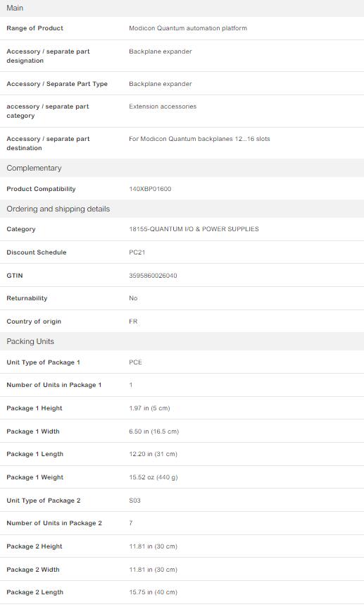Collapse the Ordering and shipping details section

tap(182, 209)
